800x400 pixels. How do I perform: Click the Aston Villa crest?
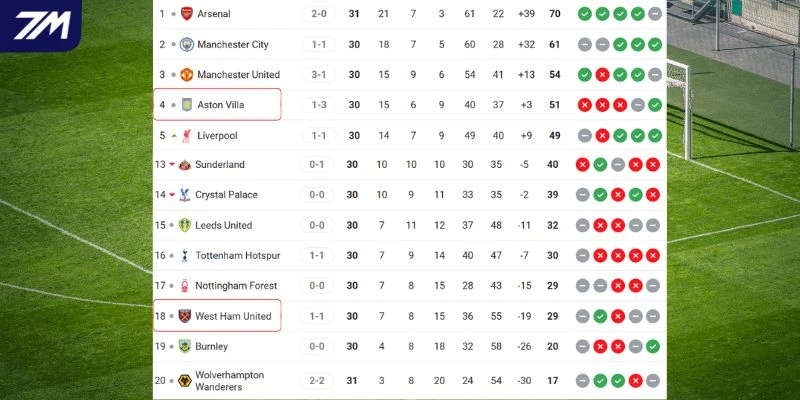coord(185,105)
